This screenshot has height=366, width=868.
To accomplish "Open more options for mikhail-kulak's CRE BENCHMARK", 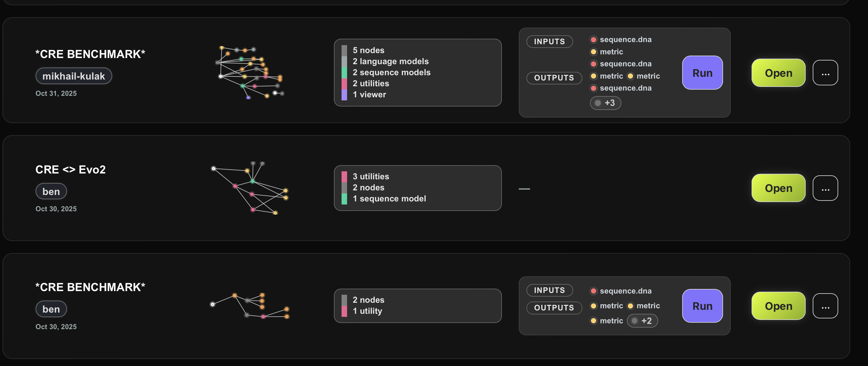I will (x=825, y=73).
